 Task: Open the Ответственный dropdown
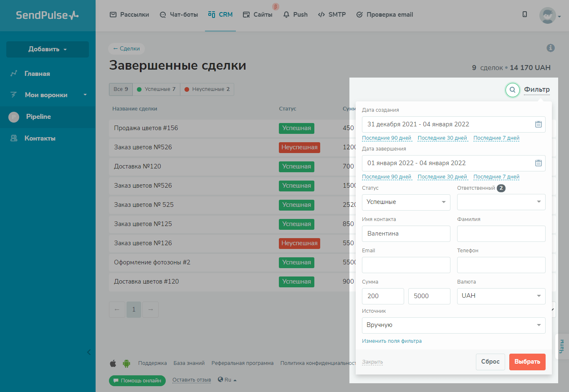click(x=501, y=202)
